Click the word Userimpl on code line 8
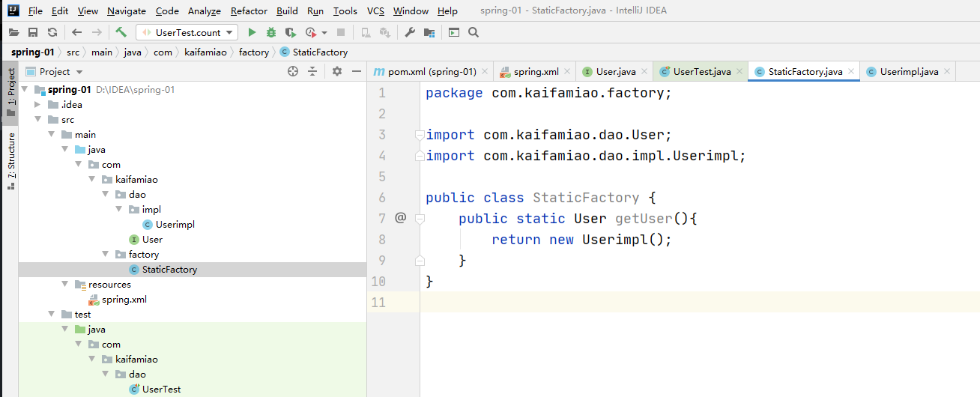 click(615, 240)
